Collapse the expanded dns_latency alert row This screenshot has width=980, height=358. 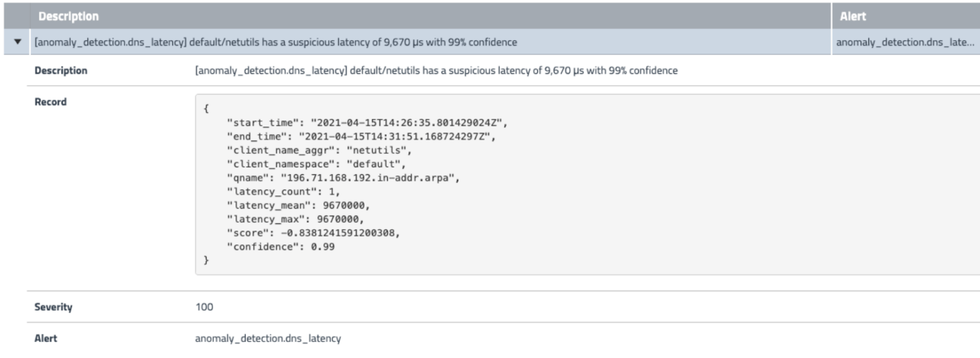(x=17, y=42)
